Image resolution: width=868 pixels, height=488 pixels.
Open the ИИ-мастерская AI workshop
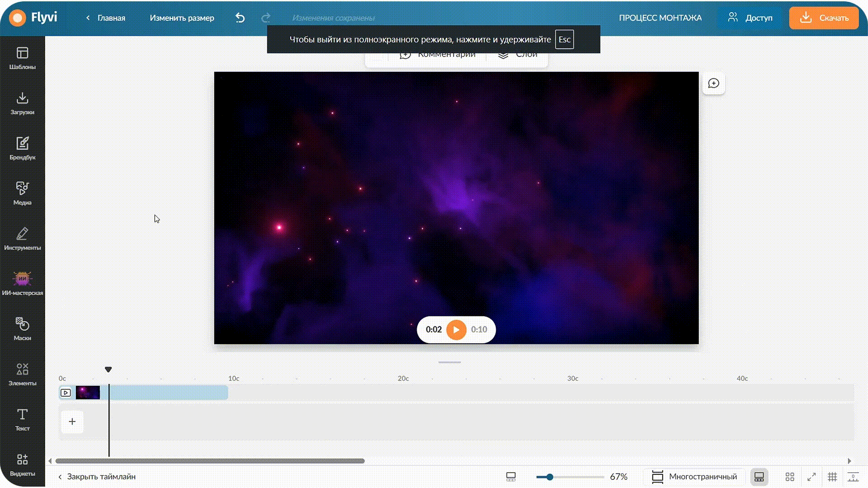pyautogui.click(x=22, y=285)
